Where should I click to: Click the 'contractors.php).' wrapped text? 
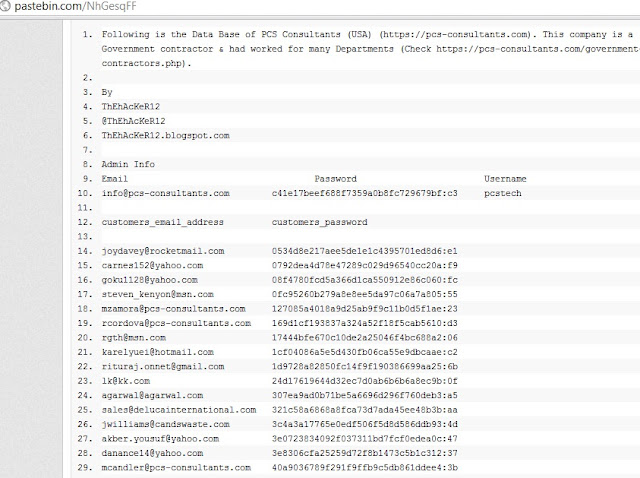(147, 63)
